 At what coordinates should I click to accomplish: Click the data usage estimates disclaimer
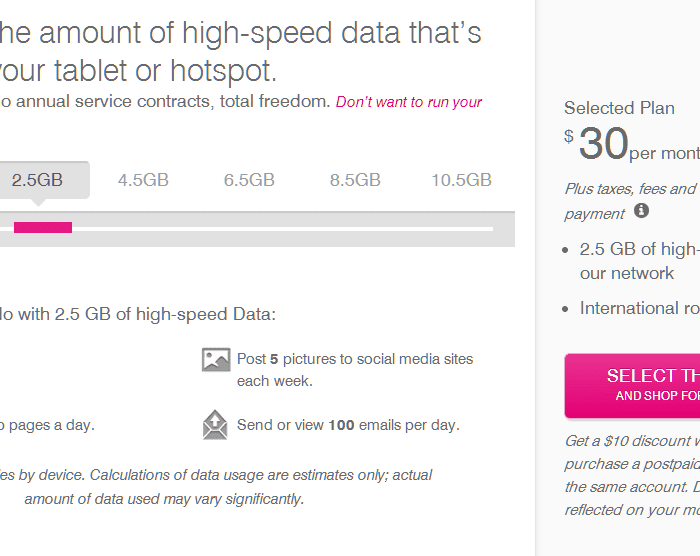[x=215, y=486]
